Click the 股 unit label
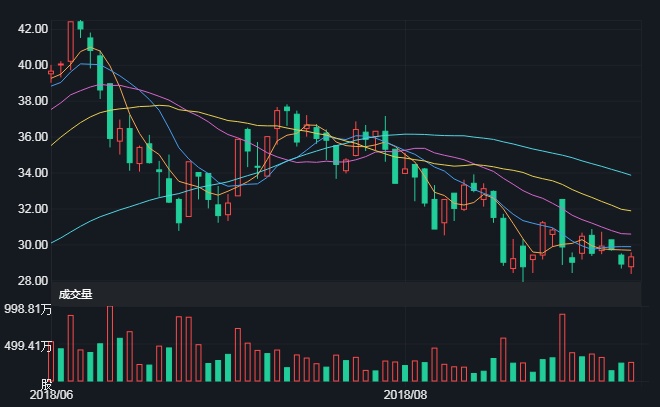Image resolution: width=660 pixels, height=407 pixels. click(46, 383)
